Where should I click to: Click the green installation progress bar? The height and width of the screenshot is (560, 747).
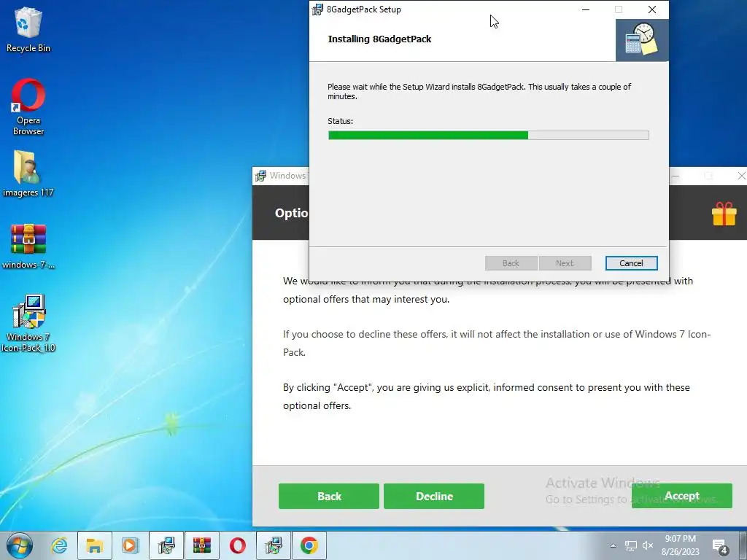488,135
